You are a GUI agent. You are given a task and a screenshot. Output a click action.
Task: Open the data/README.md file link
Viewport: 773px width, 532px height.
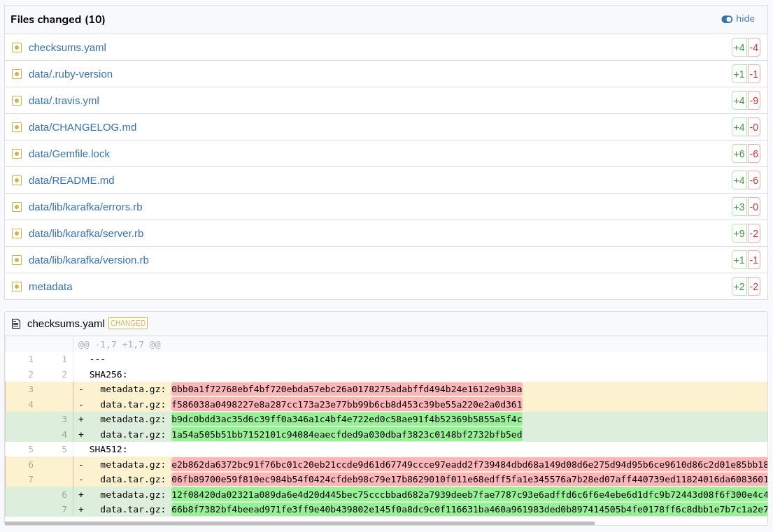coord(71,181)
